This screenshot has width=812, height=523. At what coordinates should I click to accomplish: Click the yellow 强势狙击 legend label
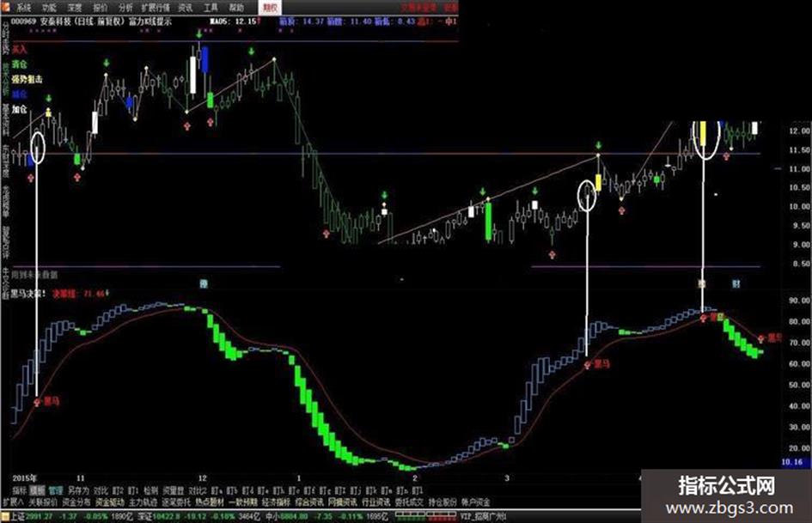point(27,79)
